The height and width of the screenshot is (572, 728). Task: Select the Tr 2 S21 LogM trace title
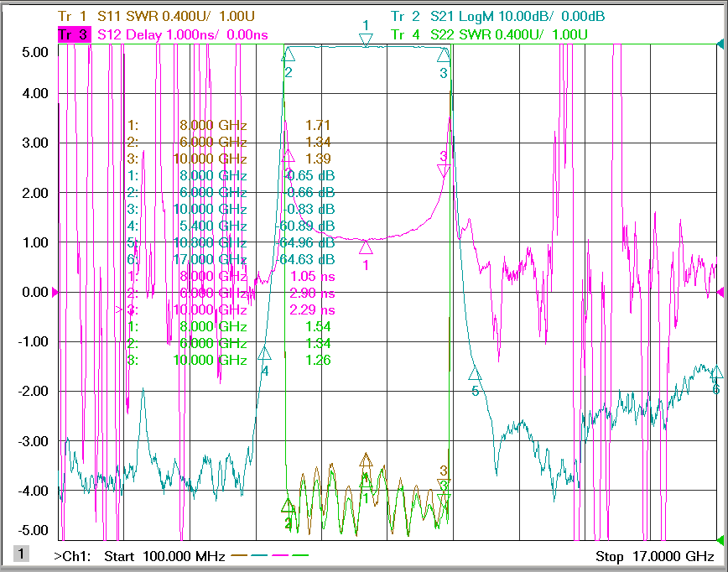pyautogui.click(x=497, y=16)
